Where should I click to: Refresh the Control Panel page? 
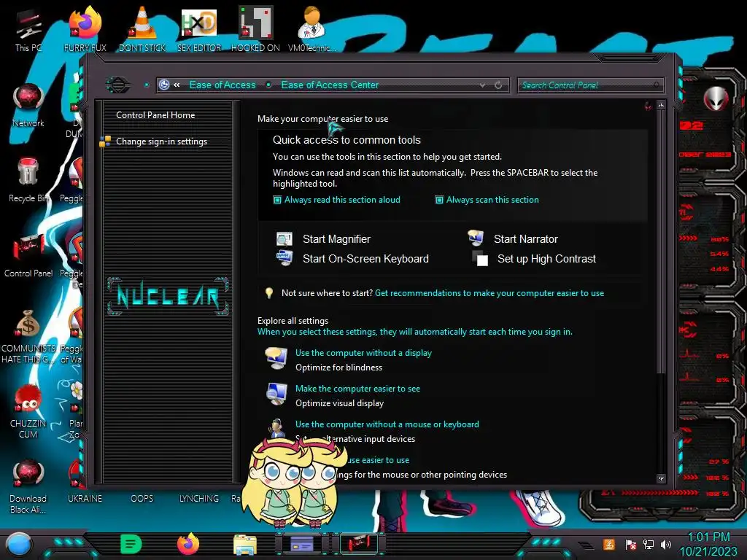click(498, 85)
